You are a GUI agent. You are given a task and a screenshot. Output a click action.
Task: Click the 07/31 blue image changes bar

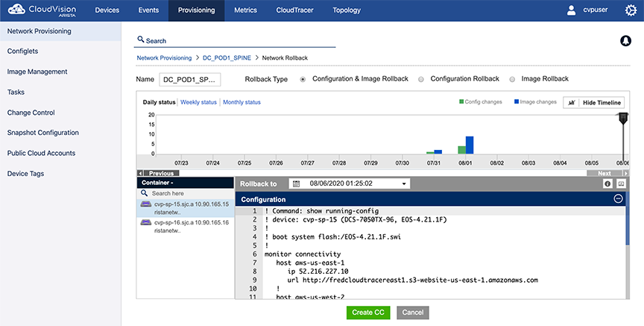[x=438, y=152]
